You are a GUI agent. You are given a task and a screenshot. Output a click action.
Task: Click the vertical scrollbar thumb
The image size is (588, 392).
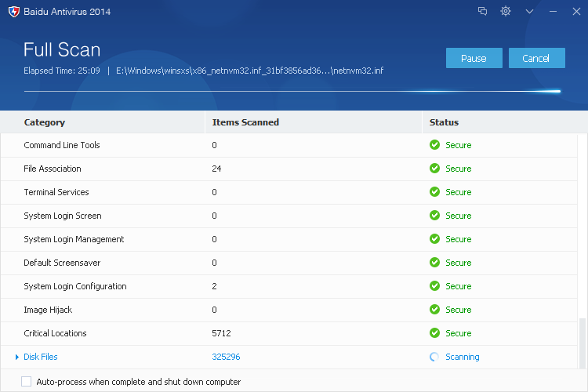point(582,343)
